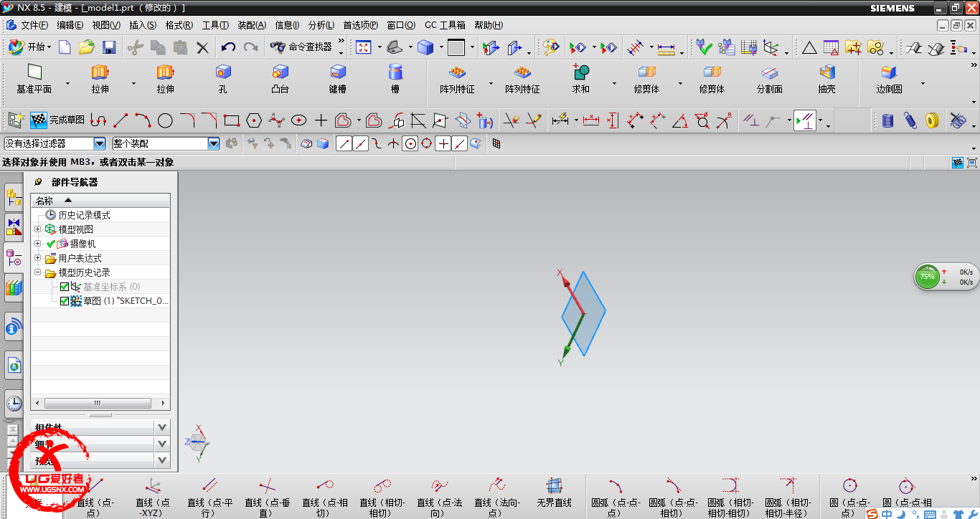Image resolution: width=980 pixels, height=519 pixels.
Task: Collapse the 模型历史记录 tree node
Action: pyautogui.click(x=38, y=272)
